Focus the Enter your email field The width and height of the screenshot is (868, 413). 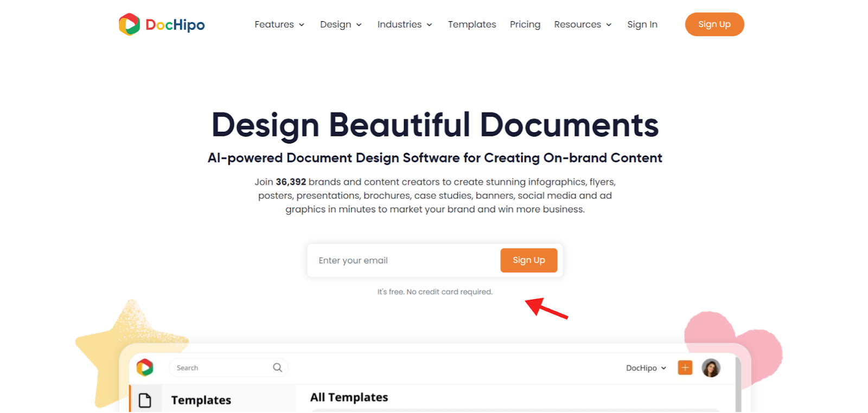click(404, 260)
